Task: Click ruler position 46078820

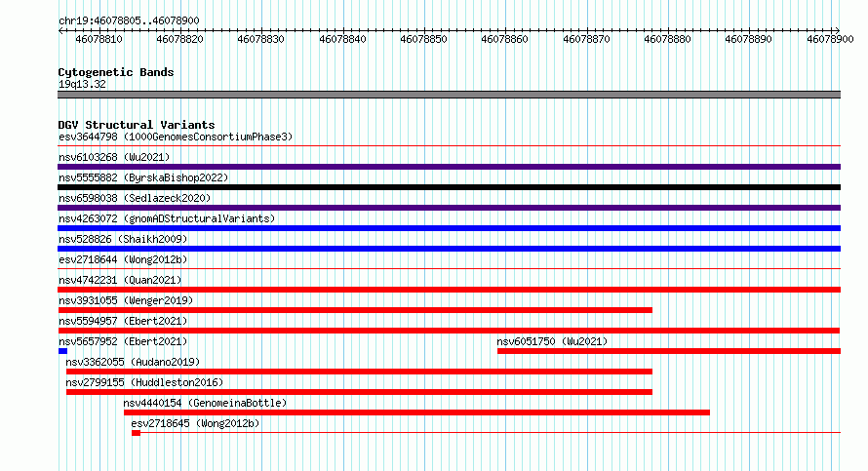Action: pos(179,39)
